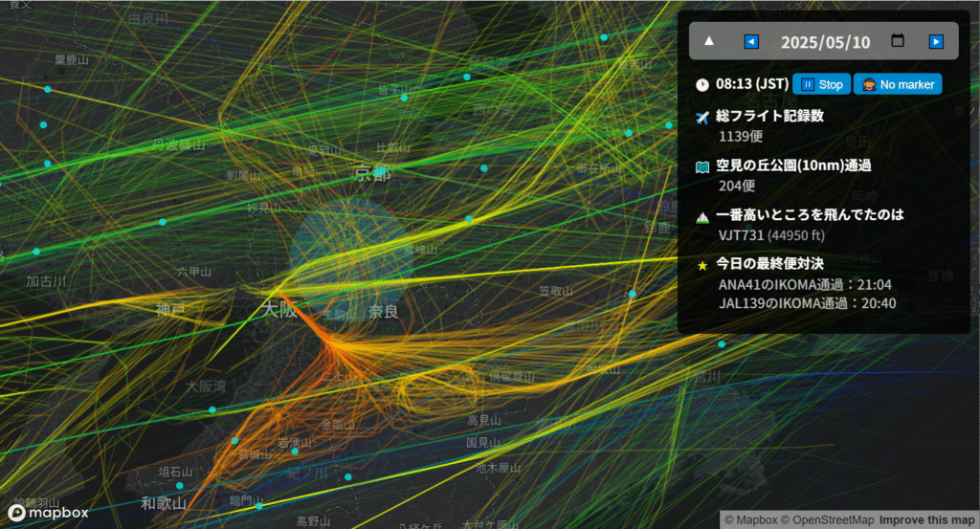Image resolution: width=980 pixels, height=529 pixels.
Task: Click the 国見山 mountain label
Action: click(x=483, y=443)
